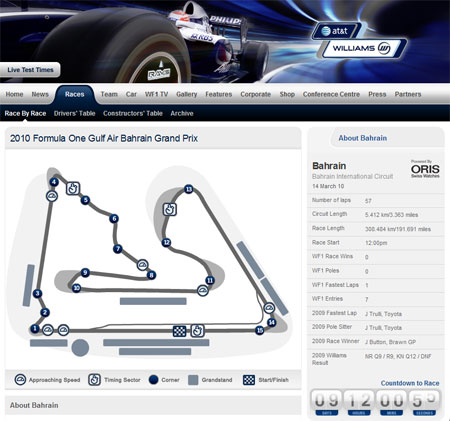Open the Features menu item

tap(219, 94)
